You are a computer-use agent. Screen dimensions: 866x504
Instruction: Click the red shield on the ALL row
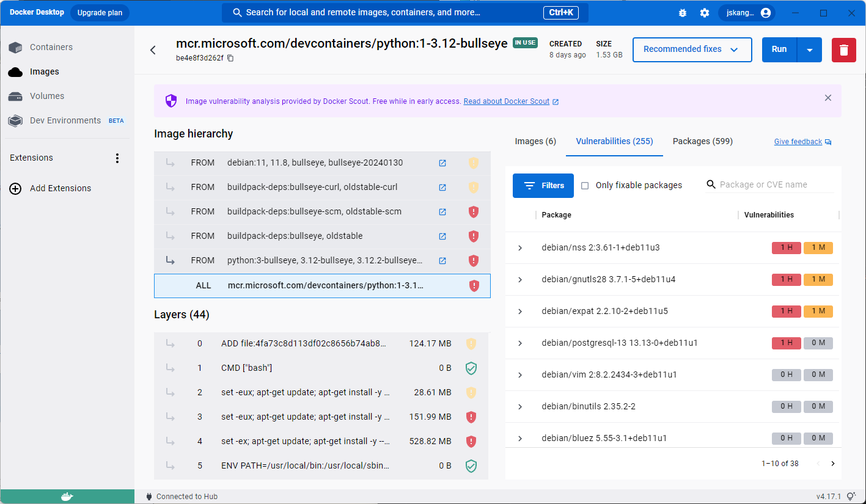pyautogui.click(x=474, y=286)
